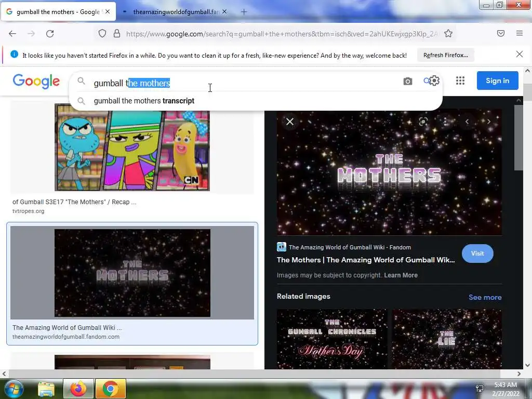Viewport: 532px width, 399px height.
Task: Open the Gumball Chronicles Mother's Day related image
Action: 332,339
